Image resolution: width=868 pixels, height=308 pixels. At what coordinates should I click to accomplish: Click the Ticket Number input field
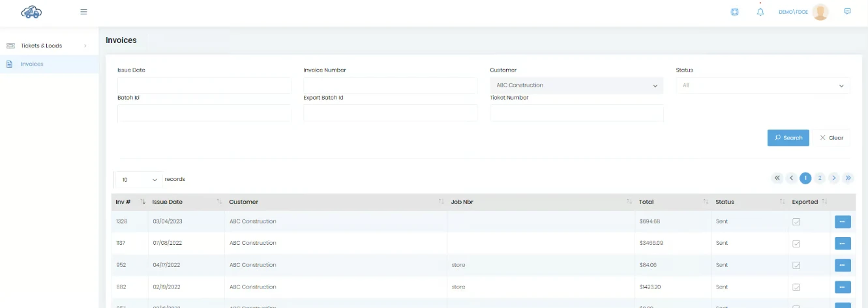(x=576, y=113)
